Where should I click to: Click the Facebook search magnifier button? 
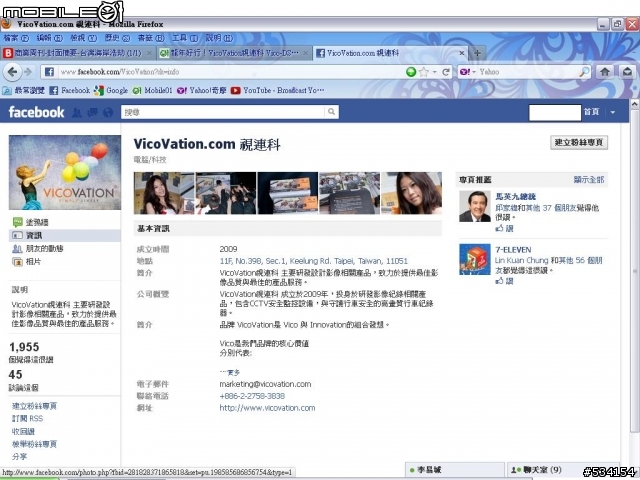(331, 112)
